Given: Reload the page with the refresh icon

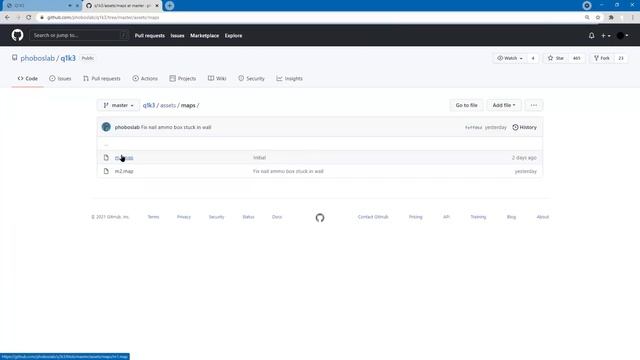Looking at the screenshot, I should tap(29, 18).
